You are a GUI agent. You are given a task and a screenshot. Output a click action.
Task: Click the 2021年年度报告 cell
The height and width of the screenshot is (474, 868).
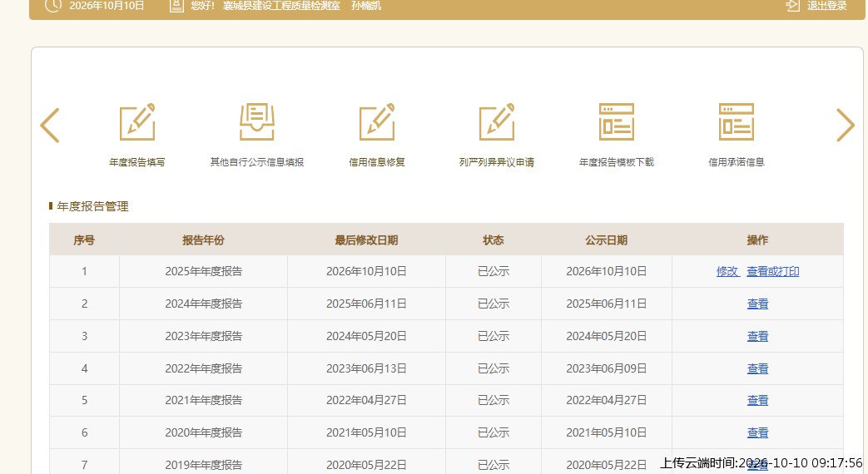203,401
